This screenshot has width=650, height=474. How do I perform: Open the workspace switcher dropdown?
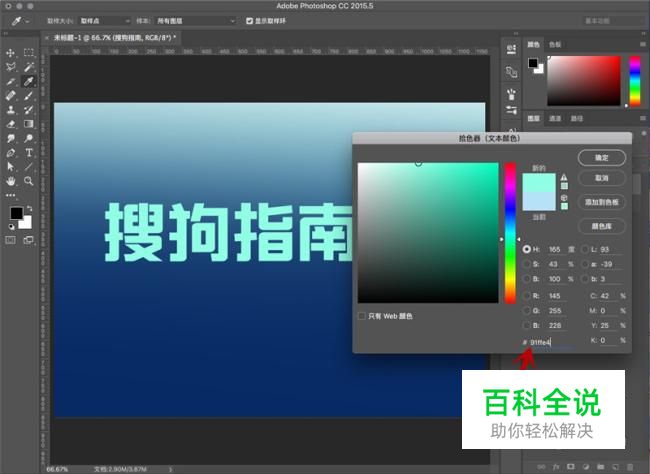(x=614, y=21)
